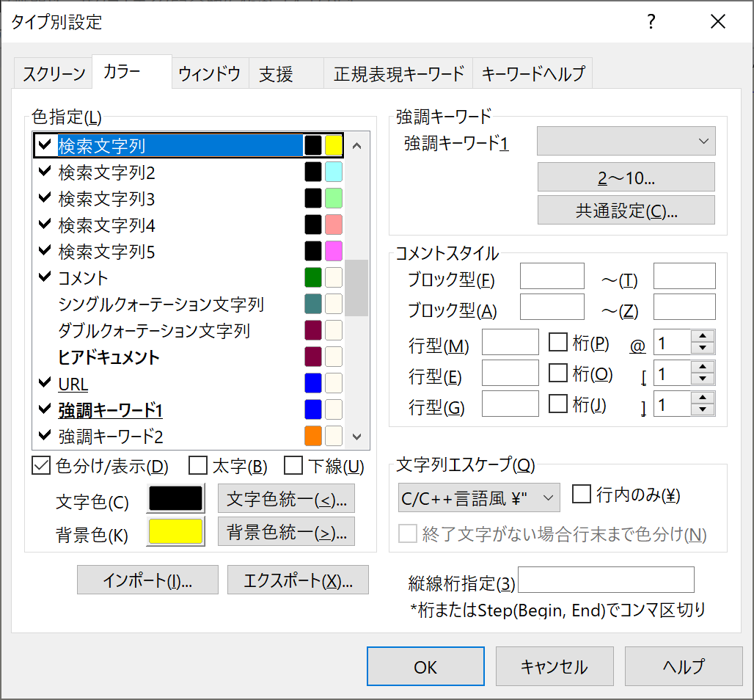This screenshot has width=754, height=700.
Task: Focus ブロック型(F) start input field
Action: 552,276
